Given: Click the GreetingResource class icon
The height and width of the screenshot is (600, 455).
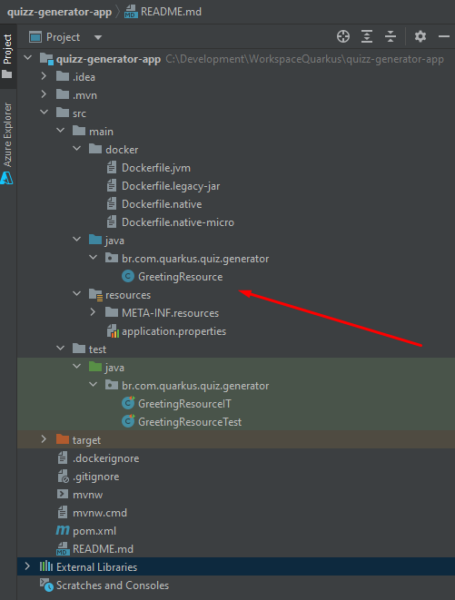Looking at the screenshot, I should (128, 276).
